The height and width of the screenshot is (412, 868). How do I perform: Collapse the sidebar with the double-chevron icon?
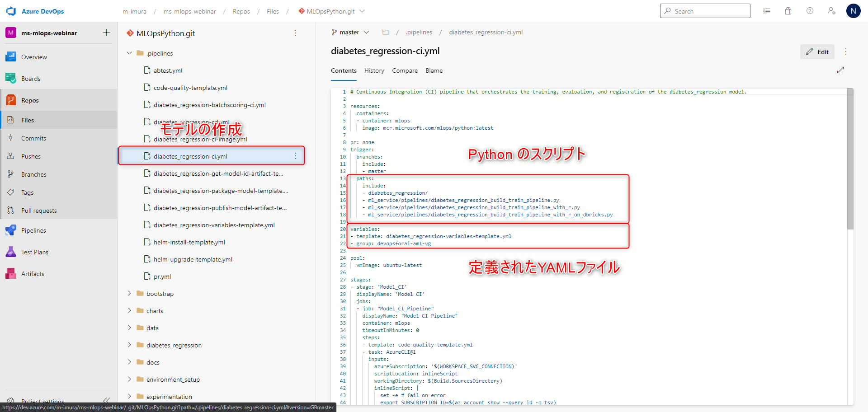[x=106, y=400]
